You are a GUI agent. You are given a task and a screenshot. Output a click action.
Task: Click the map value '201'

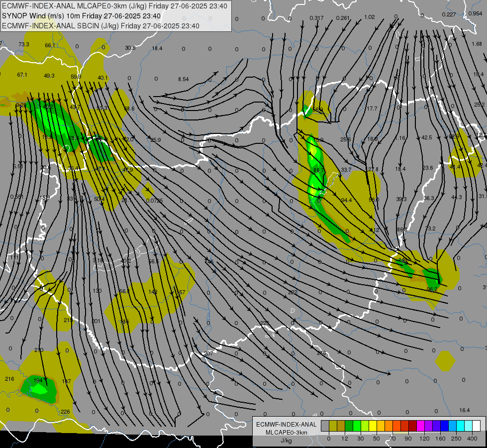[97, 321]
